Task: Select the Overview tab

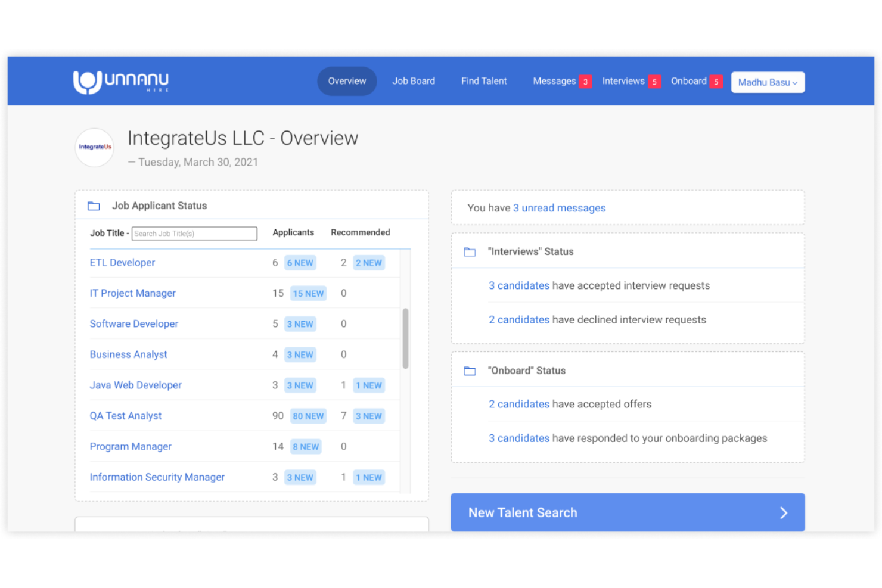Action: click(347, 81)
